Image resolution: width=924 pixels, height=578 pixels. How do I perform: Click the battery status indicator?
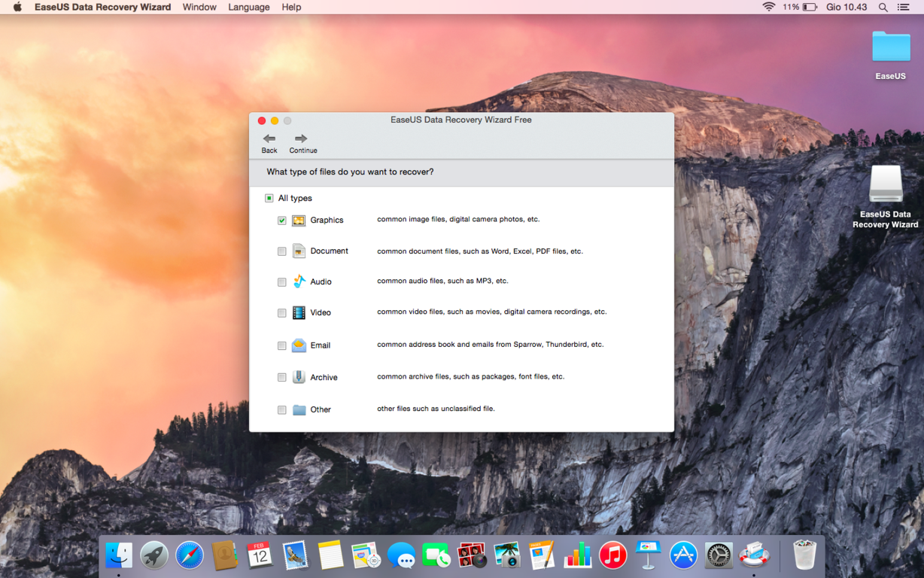pyautogui.click(x=800, y=7)
